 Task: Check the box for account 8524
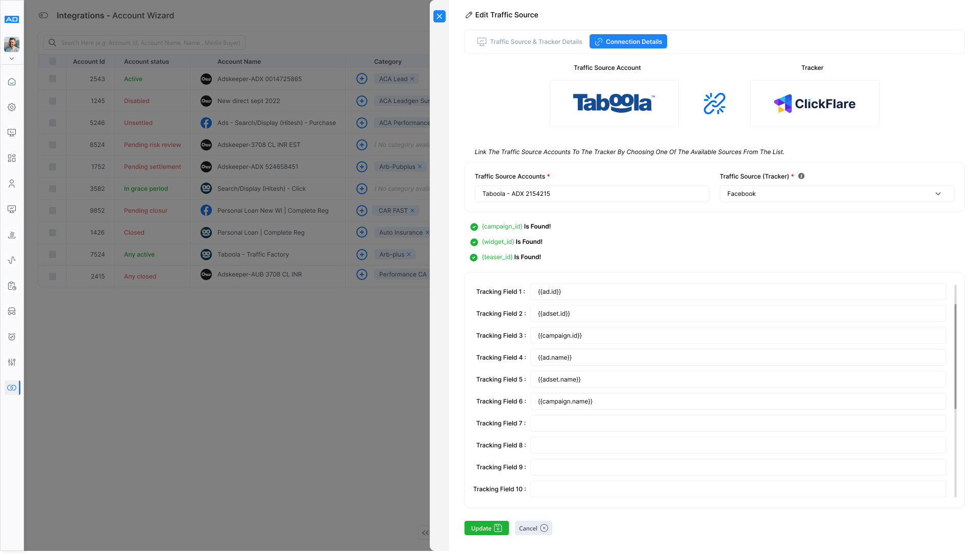53,145
